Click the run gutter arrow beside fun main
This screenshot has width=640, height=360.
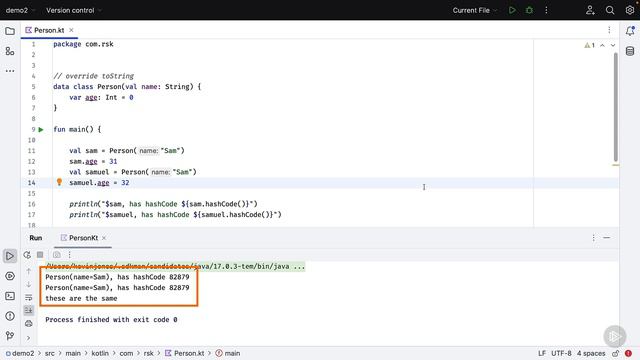[x=41, y=129]
